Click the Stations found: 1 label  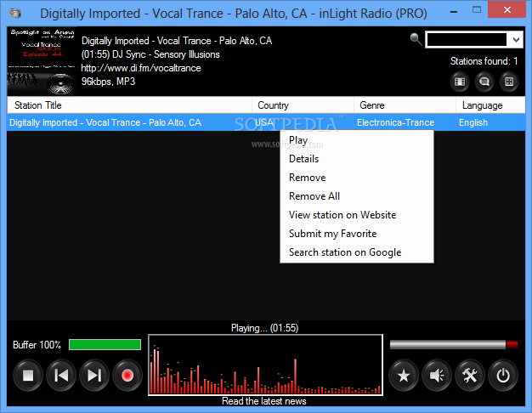(484, 61)
